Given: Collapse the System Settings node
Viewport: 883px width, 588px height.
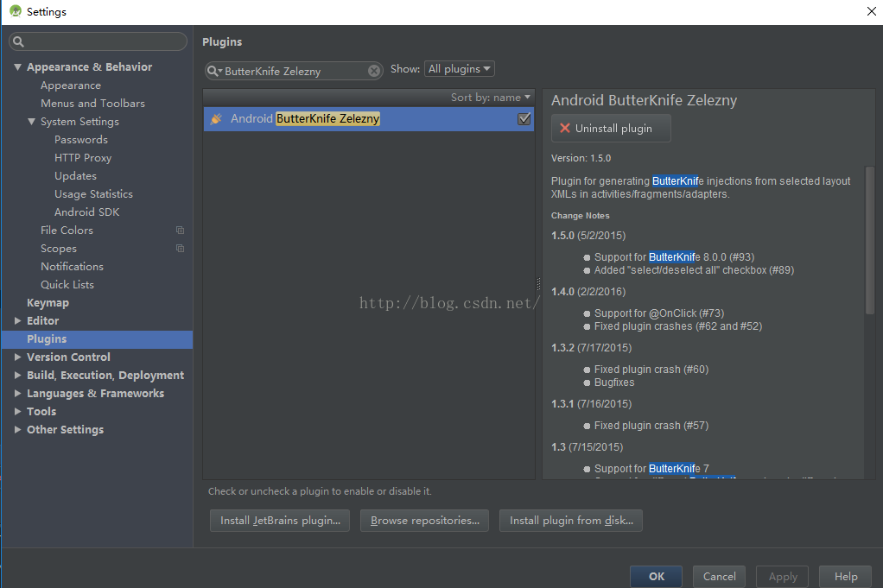Looking at the screenshot, I should point(31,122).
